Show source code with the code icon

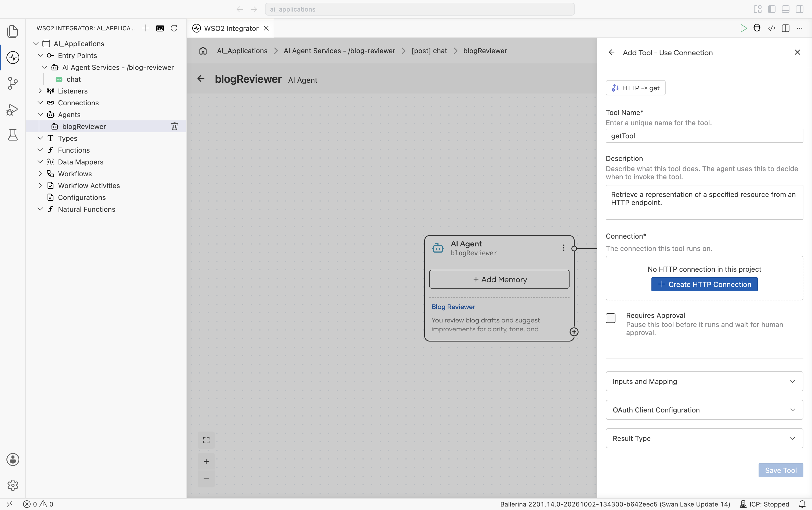[771, 28]
